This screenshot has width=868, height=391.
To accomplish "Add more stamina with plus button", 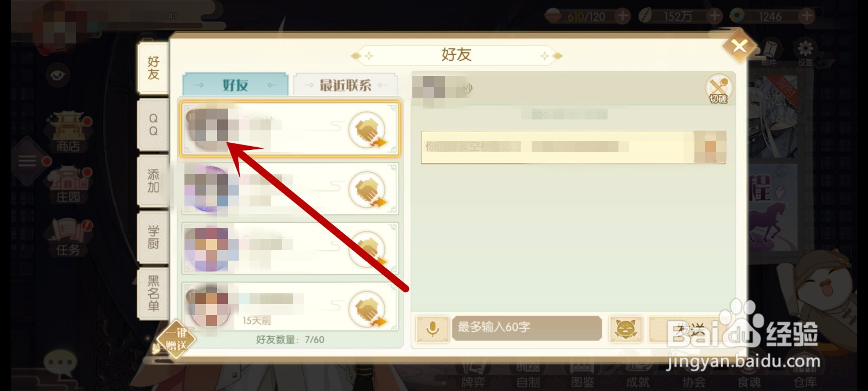I will click(623, 16).
